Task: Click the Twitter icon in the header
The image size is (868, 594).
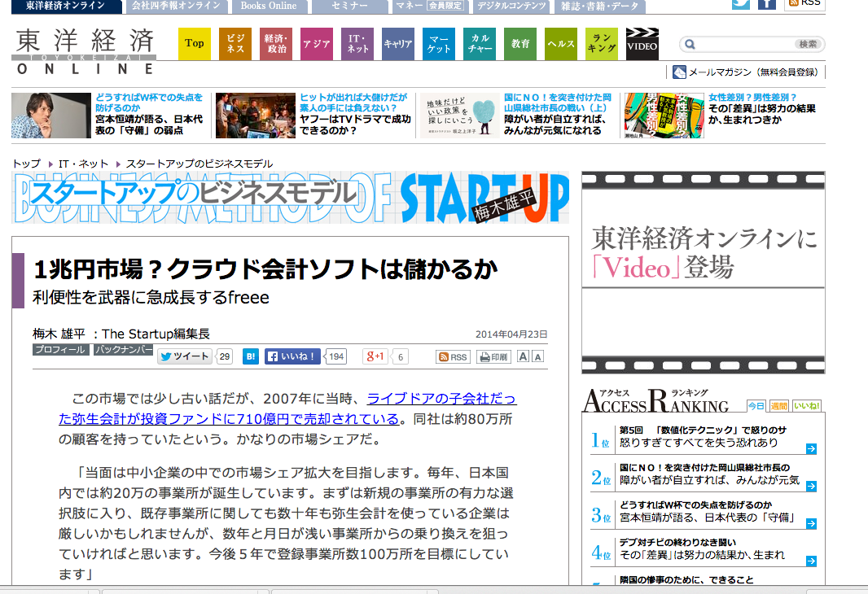Action: 740,3
